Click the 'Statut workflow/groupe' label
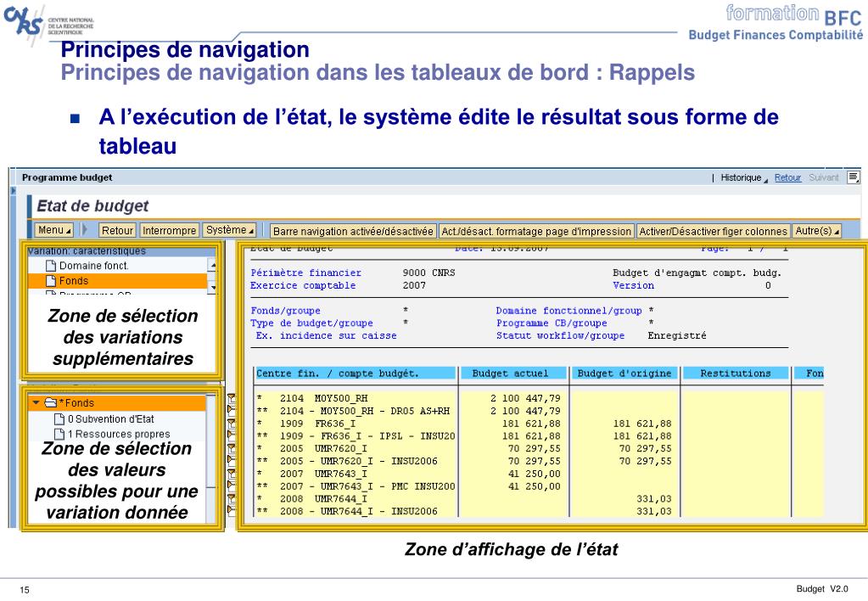 (560, 335)
